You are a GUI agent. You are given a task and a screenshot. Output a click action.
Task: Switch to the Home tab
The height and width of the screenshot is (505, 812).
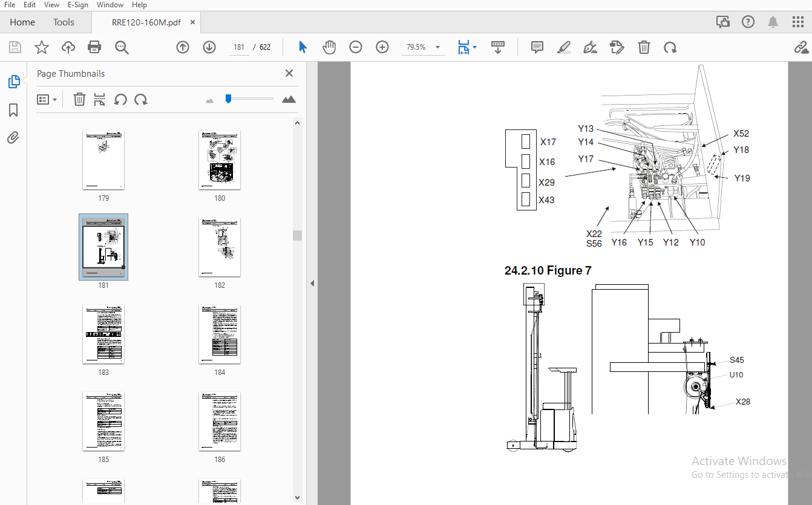22,22
